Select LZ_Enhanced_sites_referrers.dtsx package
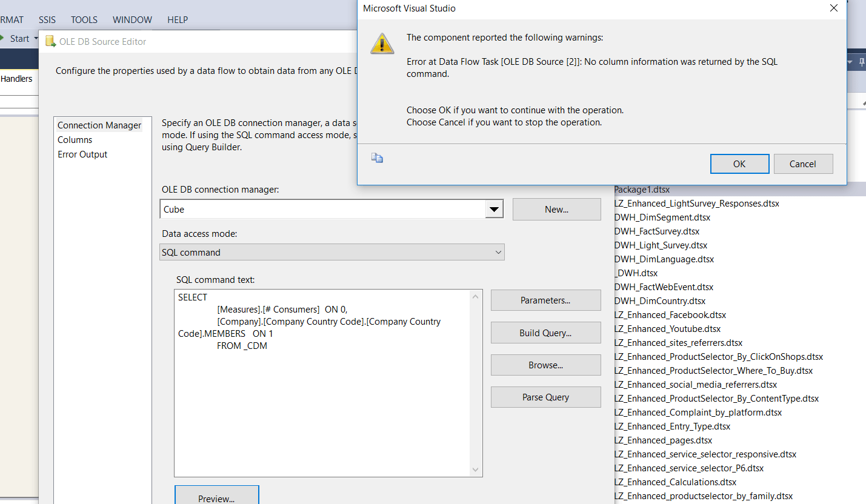This screenshot has height=504, width=866. coord(678,343)
